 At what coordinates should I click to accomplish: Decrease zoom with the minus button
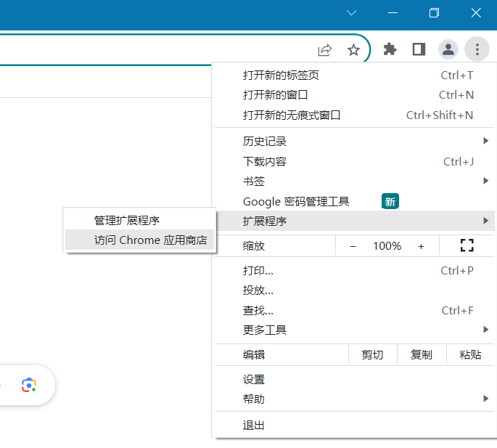point(353,246)
